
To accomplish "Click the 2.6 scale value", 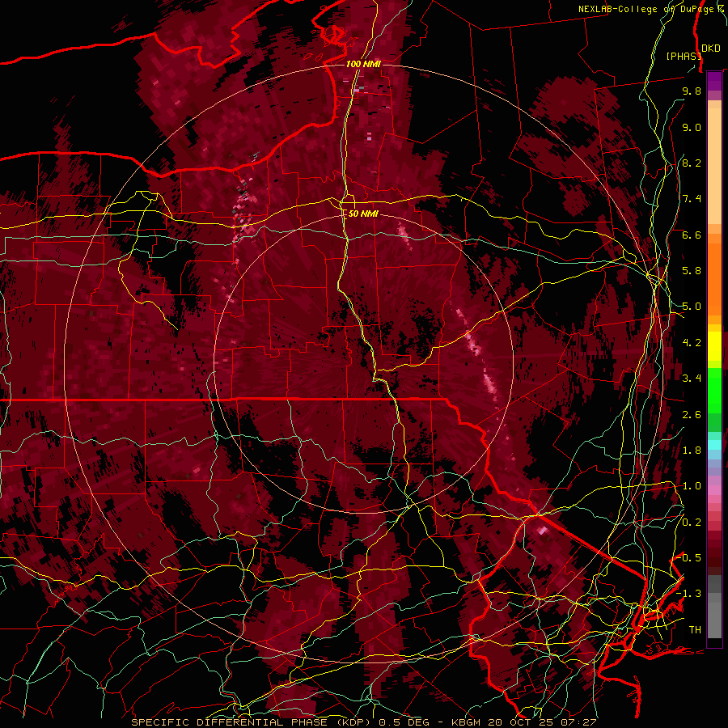I will coord(692,415).
